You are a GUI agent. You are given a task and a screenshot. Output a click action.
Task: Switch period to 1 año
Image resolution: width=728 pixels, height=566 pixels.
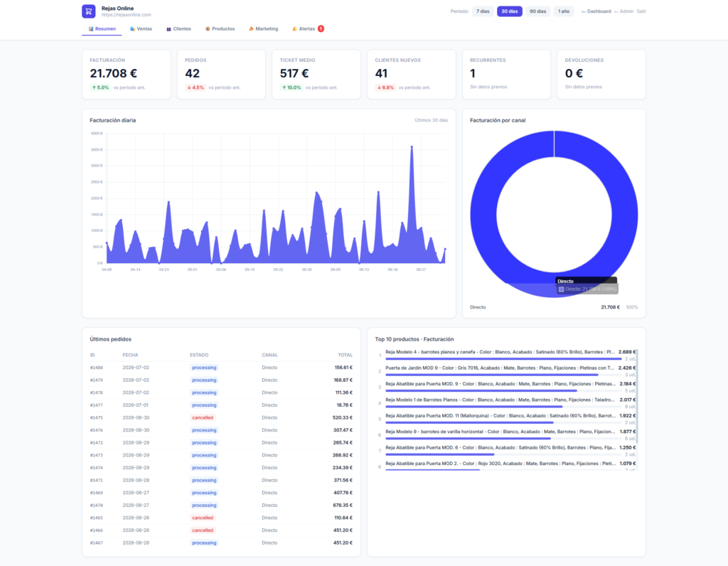564,11
